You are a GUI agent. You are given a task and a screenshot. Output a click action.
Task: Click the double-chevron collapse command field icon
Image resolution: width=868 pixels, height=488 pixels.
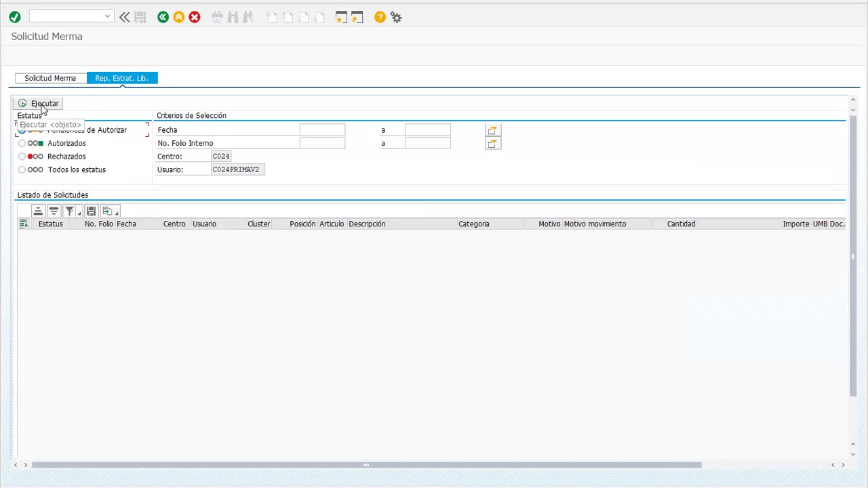tap(125, 17)
